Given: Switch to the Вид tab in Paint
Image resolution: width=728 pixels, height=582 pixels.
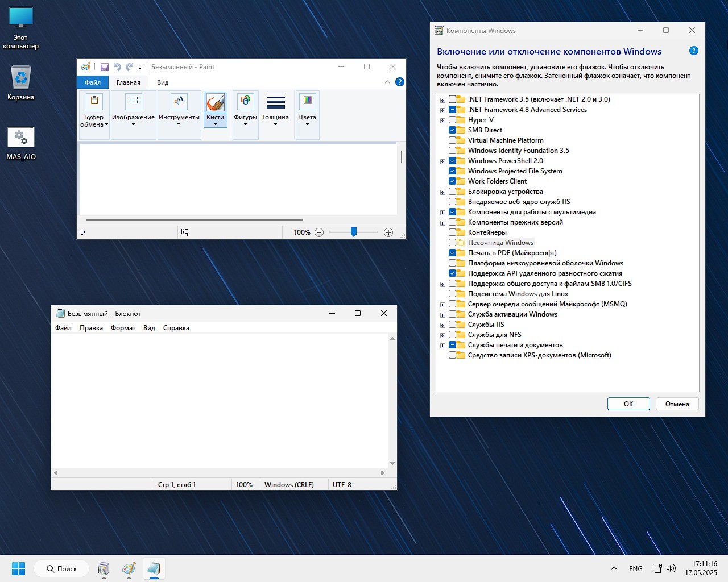Looking at the screenshot, I should click(x=163, y=82).
